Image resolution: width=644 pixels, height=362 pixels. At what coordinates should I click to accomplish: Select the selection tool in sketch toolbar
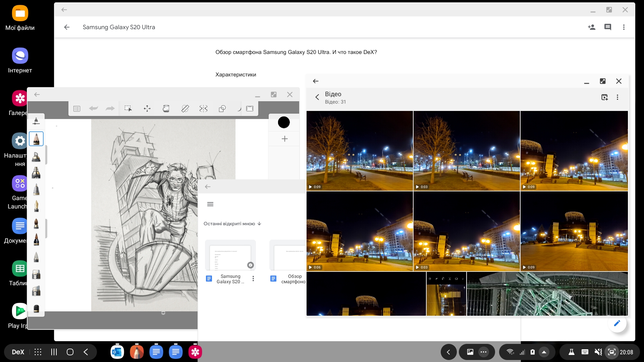[x=128, y=108]
